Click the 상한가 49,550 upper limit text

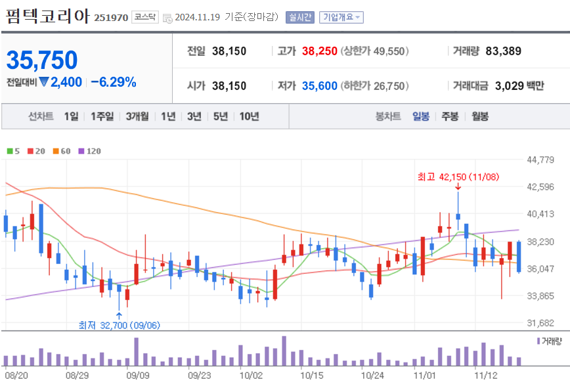(374, 51)
